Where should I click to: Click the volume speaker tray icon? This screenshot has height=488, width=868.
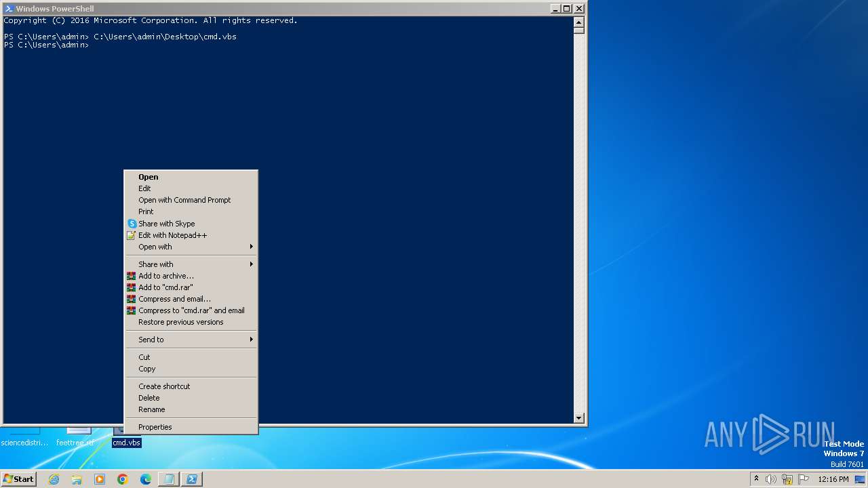tap(771, 479)
